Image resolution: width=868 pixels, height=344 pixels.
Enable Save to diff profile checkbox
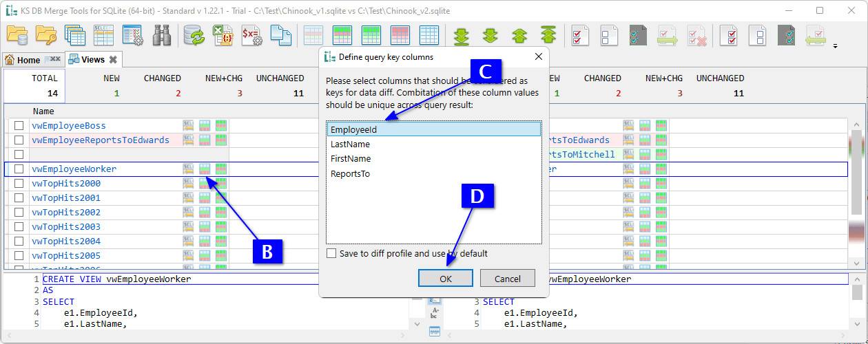pos(332,253)
